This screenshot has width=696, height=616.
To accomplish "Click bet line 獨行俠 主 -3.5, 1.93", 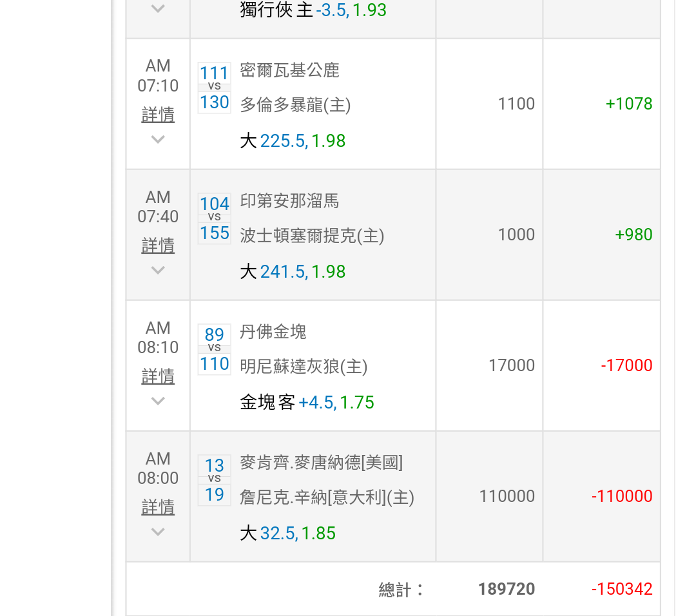I will coord(313,10).
